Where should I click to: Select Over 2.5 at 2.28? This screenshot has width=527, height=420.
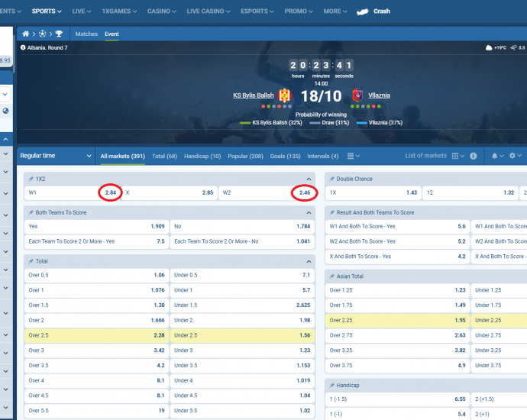[96, 335]
